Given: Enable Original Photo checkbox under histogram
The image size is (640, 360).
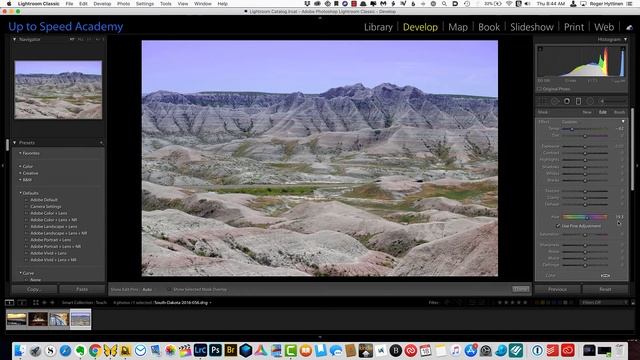Looking at the screenshot, I should (539, 89).
